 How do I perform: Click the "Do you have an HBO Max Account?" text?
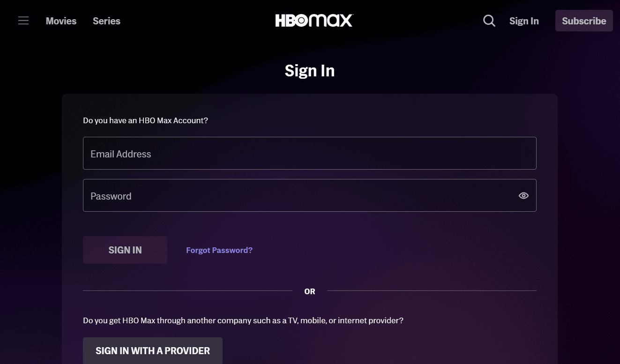point(145,120)
